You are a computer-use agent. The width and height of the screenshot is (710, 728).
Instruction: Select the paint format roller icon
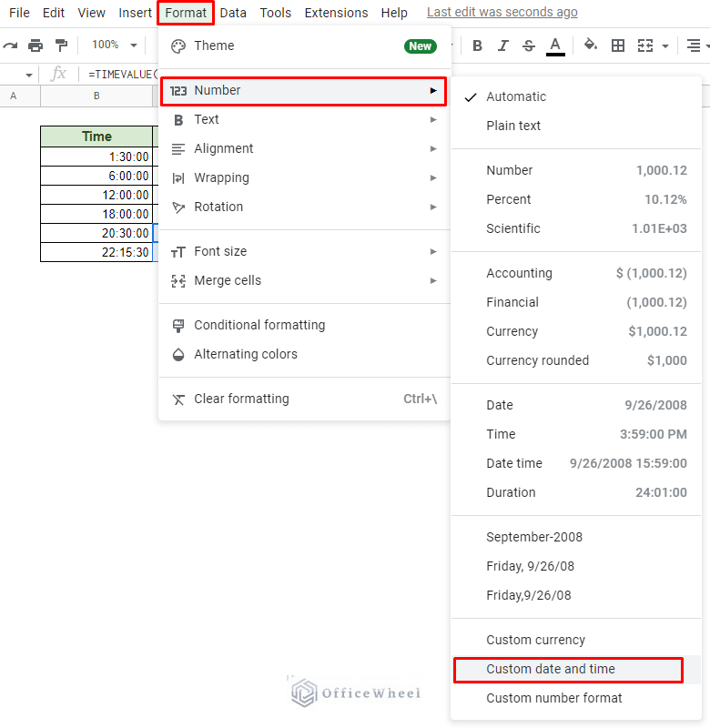coord(61,45)
